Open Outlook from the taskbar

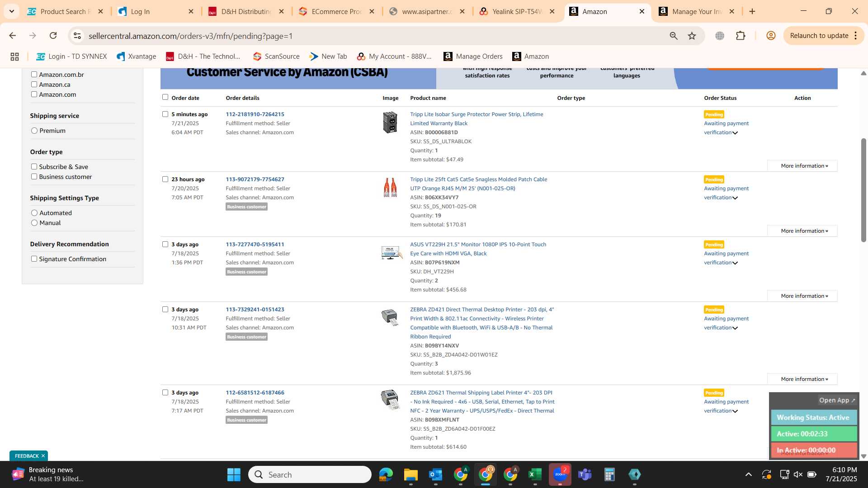click(435, 474)
